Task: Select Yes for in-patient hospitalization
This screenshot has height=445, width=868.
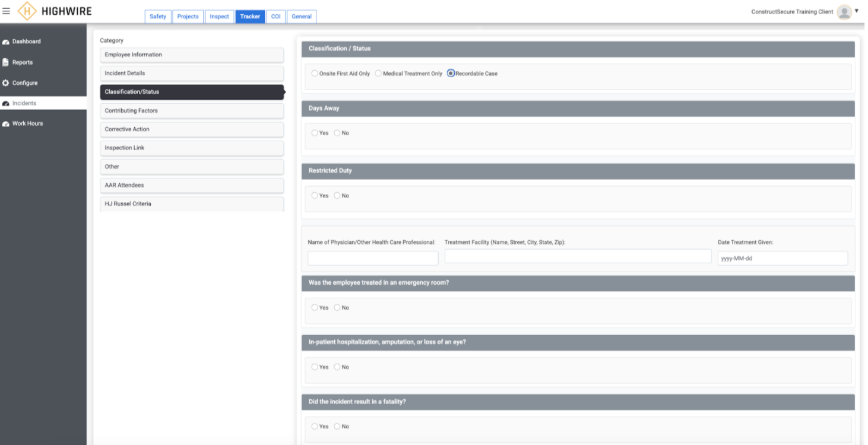Action: (x=315, y=367)
